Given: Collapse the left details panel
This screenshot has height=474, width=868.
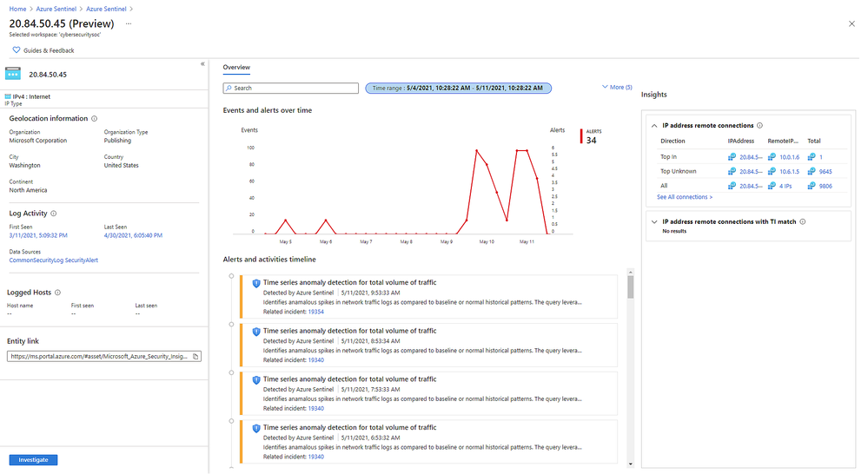Looking at the screenshot, I should click(x=202, y=63).
